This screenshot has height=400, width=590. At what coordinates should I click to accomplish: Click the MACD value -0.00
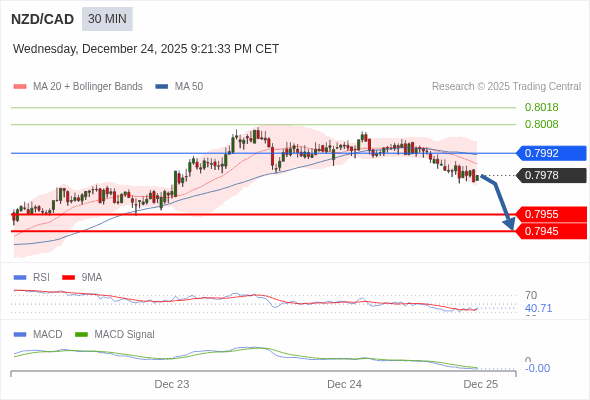[537, 368]
